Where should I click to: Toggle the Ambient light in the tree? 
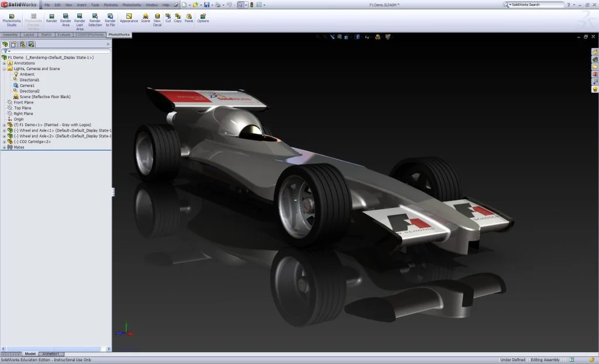(x=26, y=74)
